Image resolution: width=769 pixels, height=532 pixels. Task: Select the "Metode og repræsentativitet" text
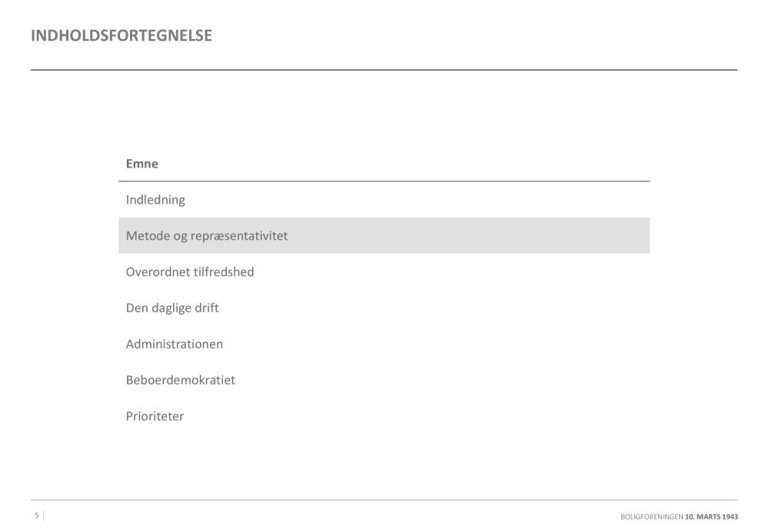pyautogui.click(x=207, y=236)
